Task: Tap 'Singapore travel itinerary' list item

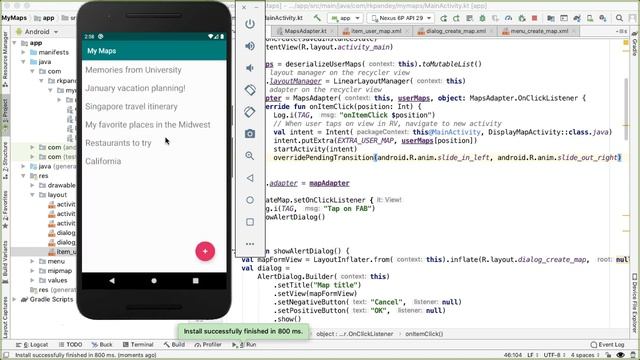Action: coord(154,107)
